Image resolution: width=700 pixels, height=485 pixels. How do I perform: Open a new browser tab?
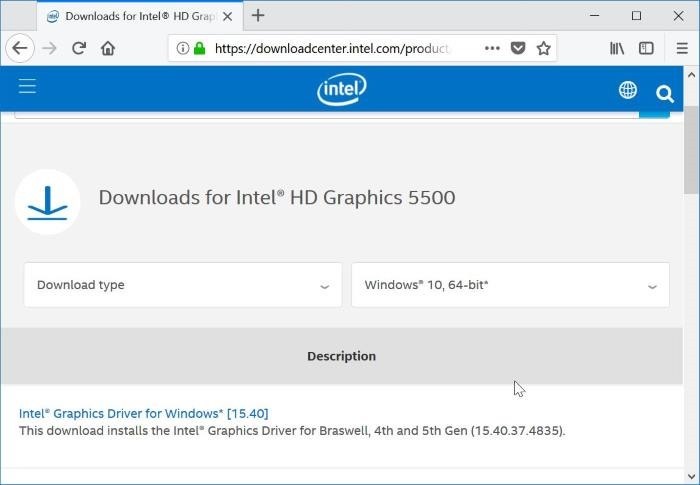(258, 16)
